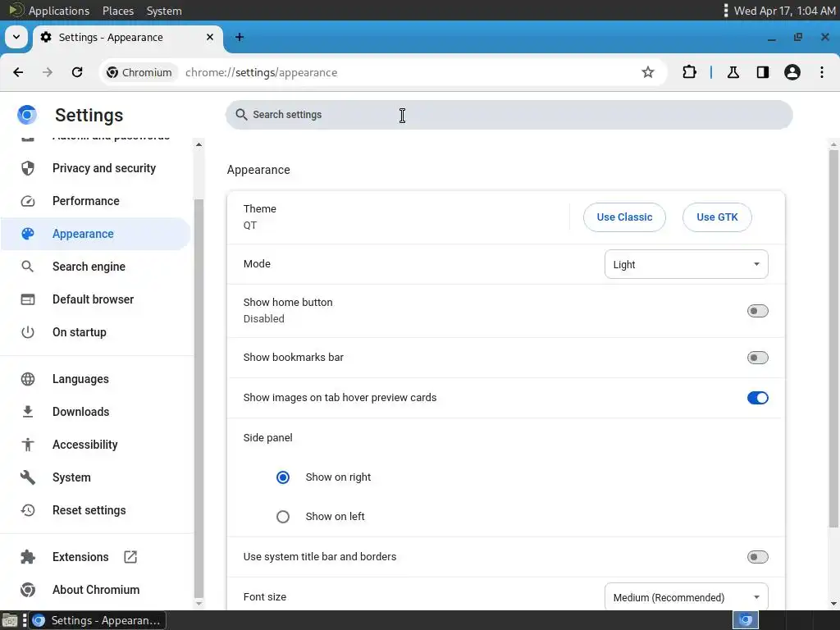The height and width of the screenshot is (630, 840).
Task: Open the Extensions puzzle icon in toolbar
Action: tap(689, 72)
